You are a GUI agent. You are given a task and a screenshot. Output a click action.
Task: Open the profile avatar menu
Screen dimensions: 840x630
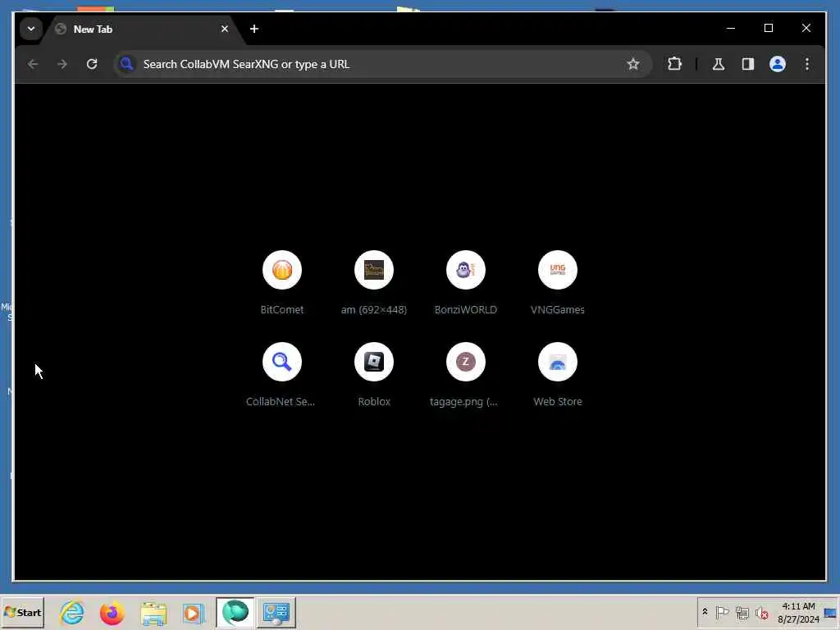(x=778, y=64)
